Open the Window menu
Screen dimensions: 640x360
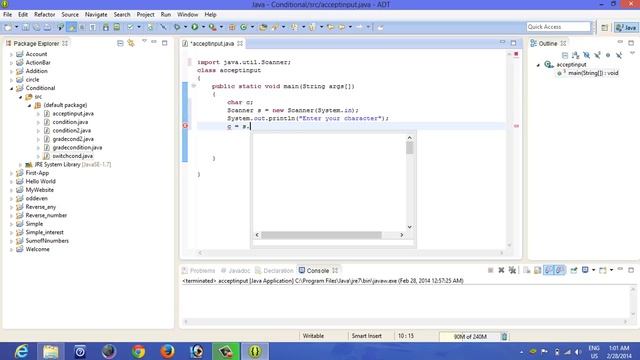187,14
